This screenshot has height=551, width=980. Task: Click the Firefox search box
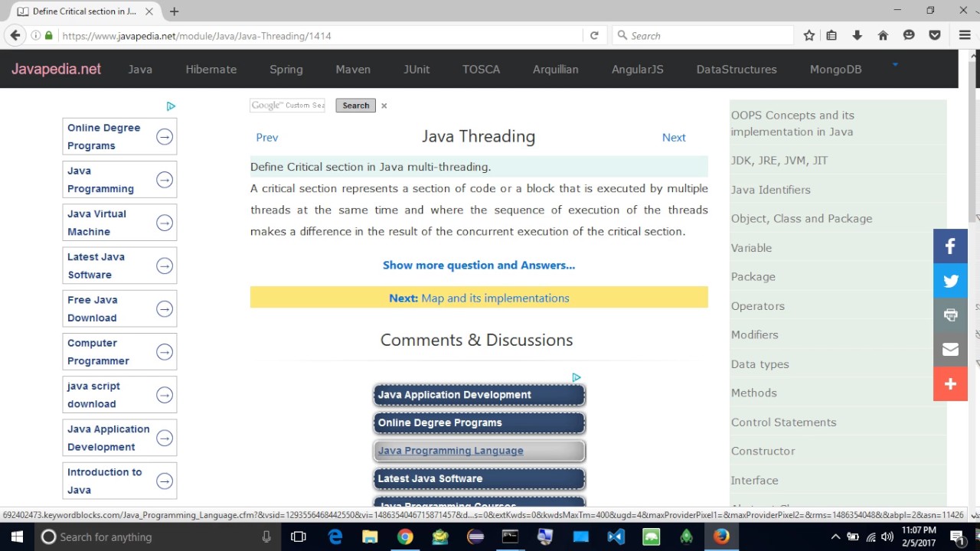(x=703, y=35)
